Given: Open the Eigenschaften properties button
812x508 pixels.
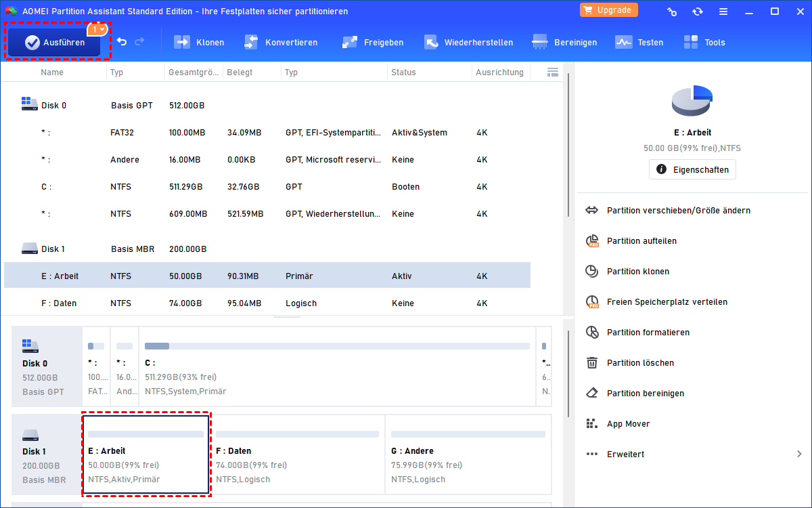Looking at the screenshot, I should 692,169.
